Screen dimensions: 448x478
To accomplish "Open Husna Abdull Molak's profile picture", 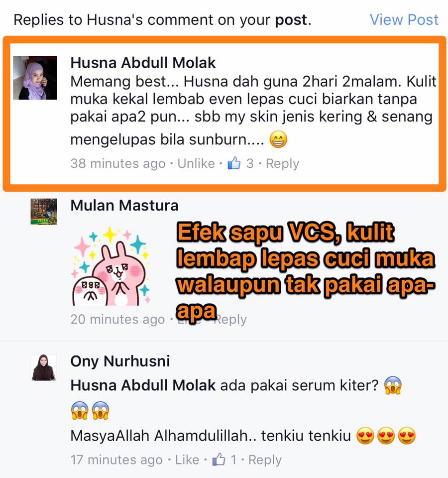I will 35,78.
